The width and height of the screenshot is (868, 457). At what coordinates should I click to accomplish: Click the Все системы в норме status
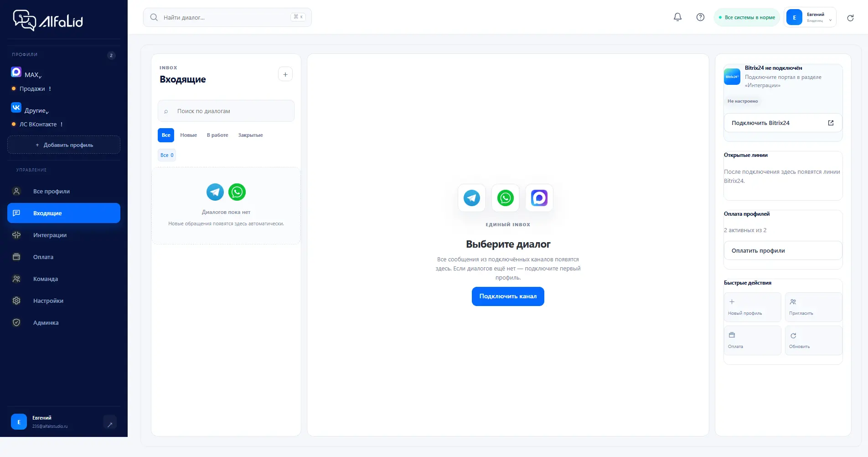pos(747,17)
